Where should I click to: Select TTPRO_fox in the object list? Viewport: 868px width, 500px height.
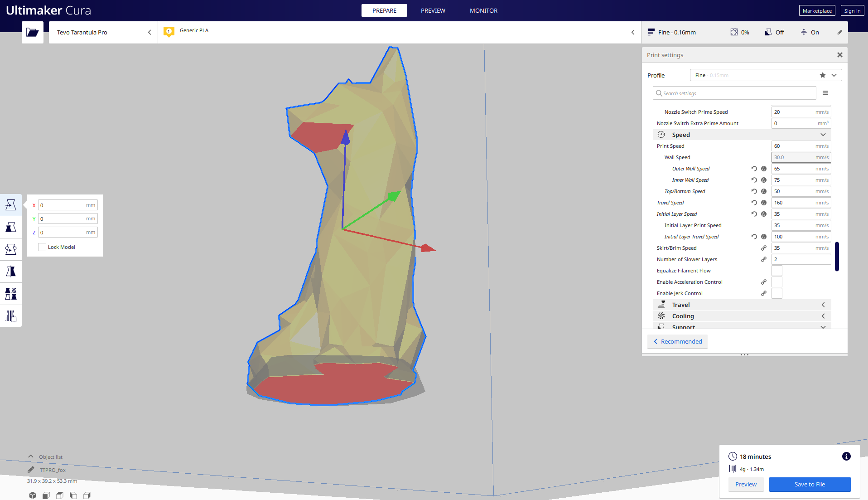53,470
